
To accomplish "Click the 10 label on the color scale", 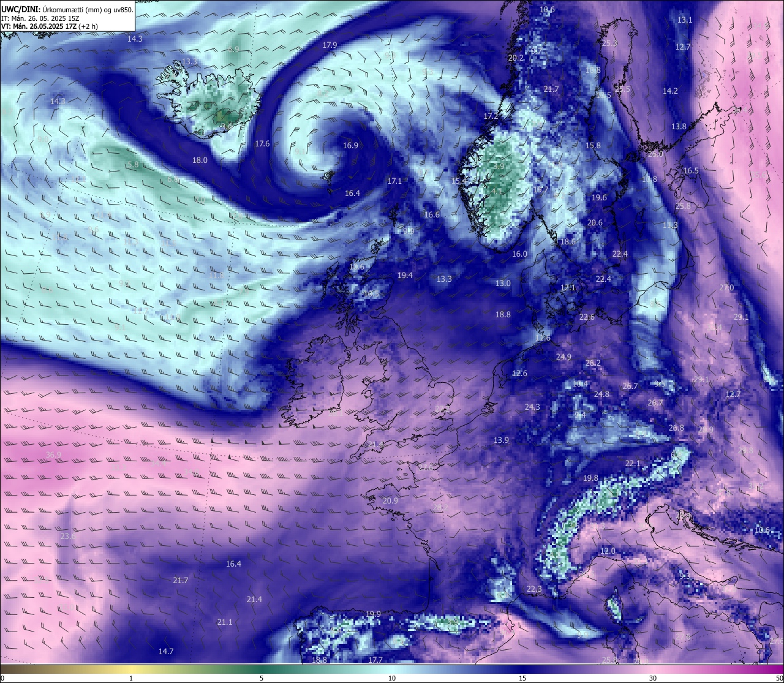I will [392, 678].
